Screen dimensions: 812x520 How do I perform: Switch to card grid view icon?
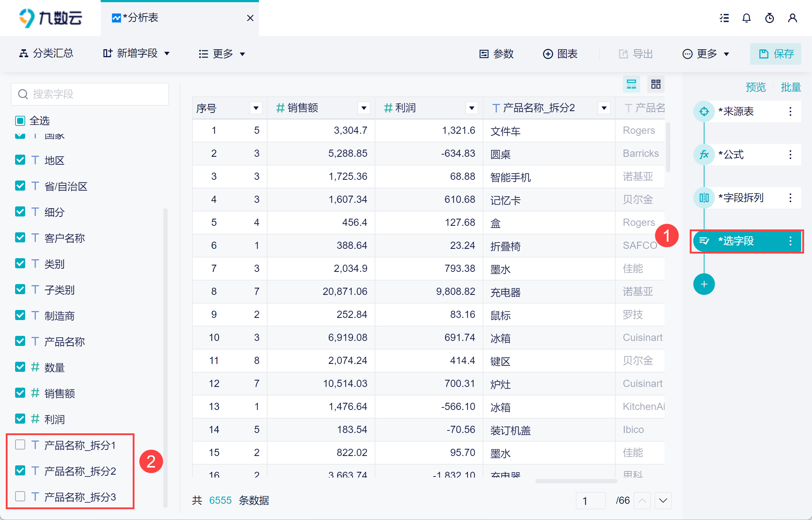pos(656,84)
